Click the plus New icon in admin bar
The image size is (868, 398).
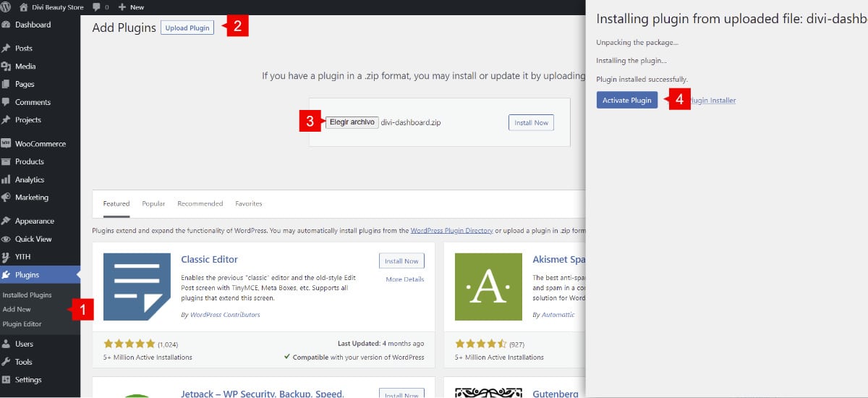[123, 7]
